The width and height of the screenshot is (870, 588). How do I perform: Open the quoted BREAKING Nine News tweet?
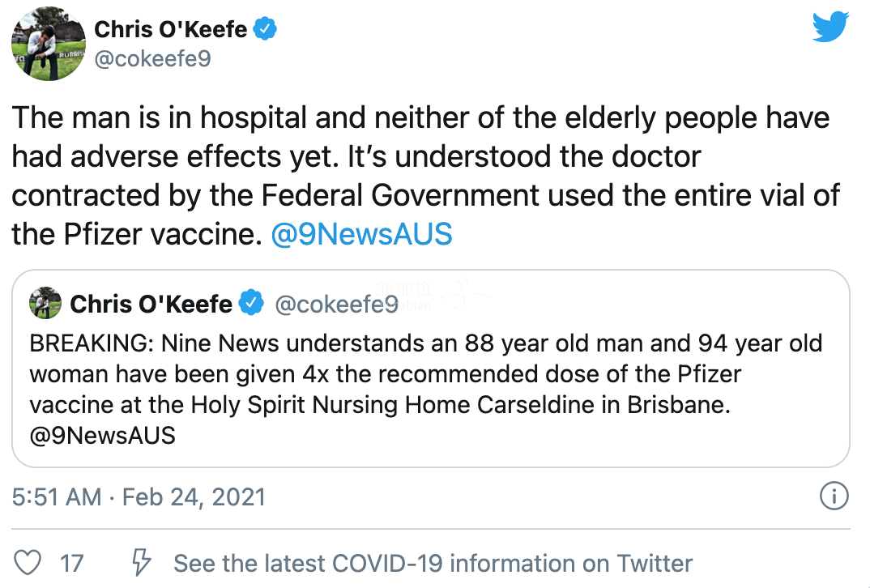(431, 369)
